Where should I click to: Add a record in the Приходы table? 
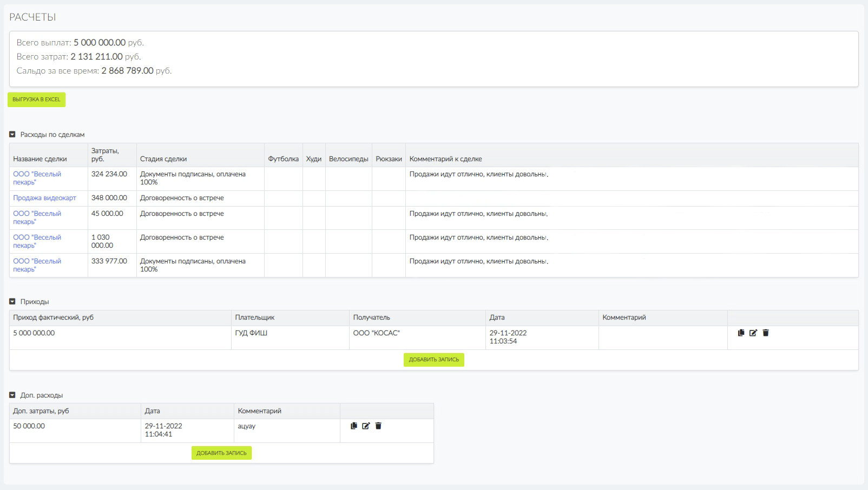point(433,360)
